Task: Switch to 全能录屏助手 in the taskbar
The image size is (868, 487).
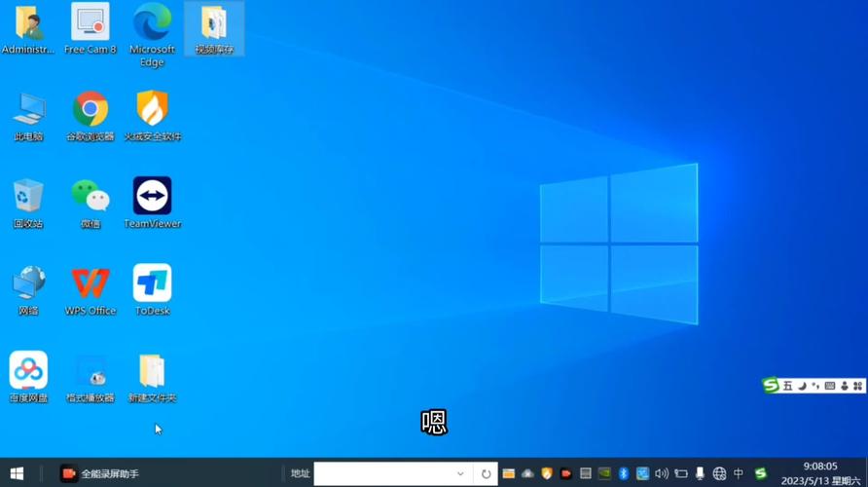Action: [x=99, y=473]
